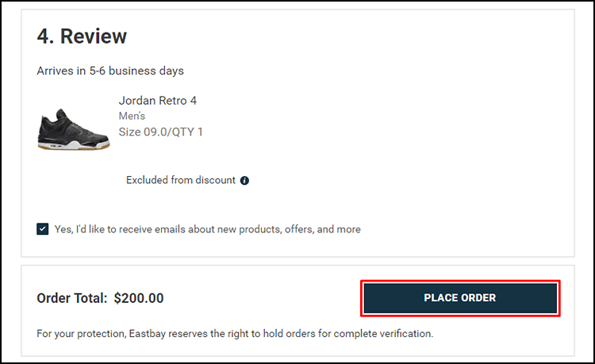595x364 pixels.
Task: Click the PLACE ORDER button
Action: [x=460, y=298]
